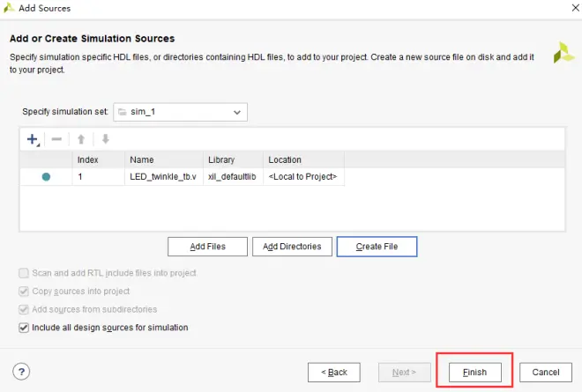Click the folder icon beside sim_1
The width and height of the screenshot is (582, 392).
(x=122, y=112)
